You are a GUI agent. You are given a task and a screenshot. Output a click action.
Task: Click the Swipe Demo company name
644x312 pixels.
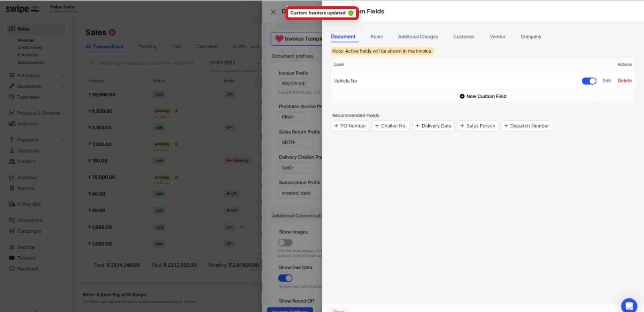coord(63,7)
